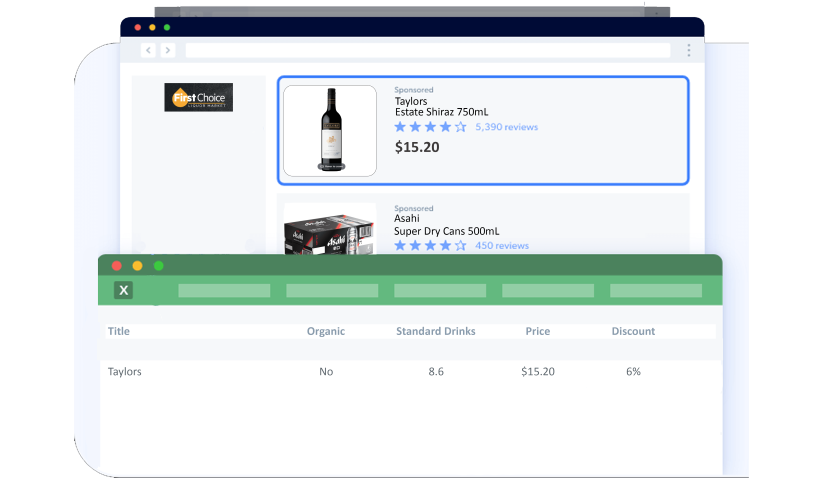
Task: Click the Asahi Super Dry Cans 500mL title
Action: coord(447,225)
